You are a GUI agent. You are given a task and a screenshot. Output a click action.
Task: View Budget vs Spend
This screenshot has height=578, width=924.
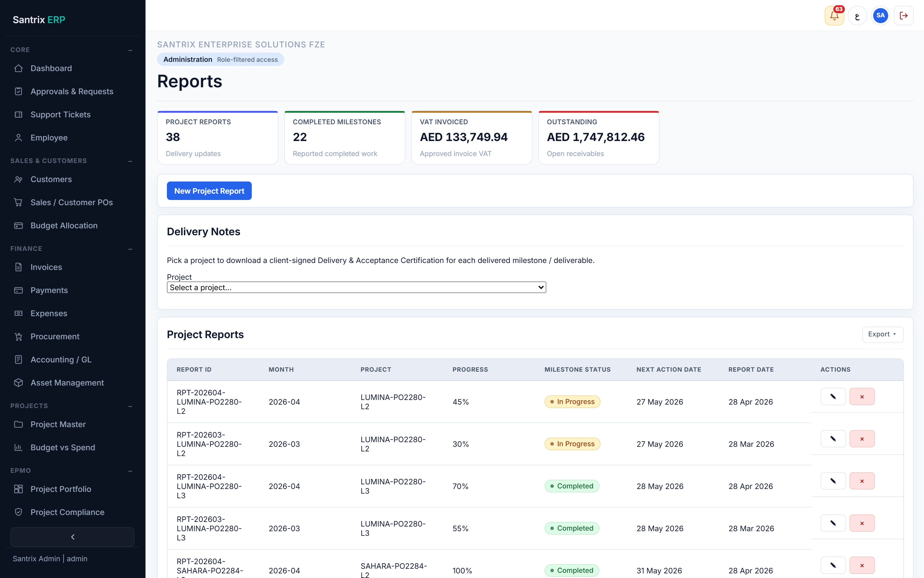coord(72,447)
